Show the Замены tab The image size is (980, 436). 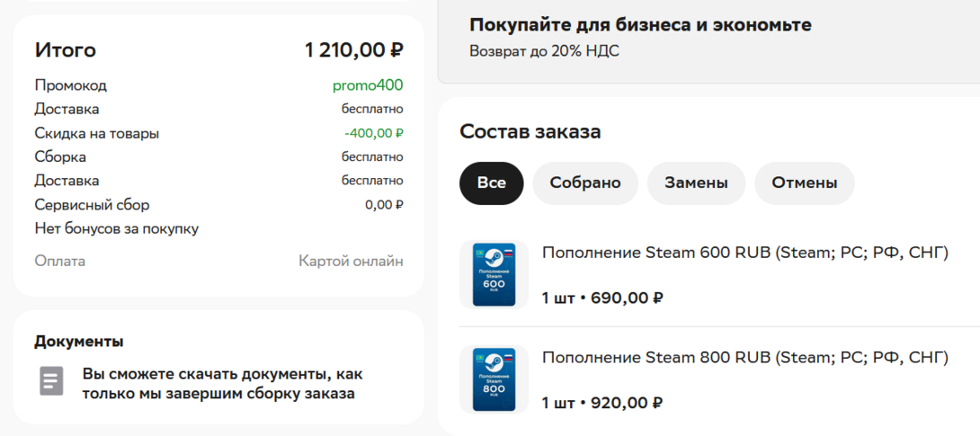click(696, 183)
